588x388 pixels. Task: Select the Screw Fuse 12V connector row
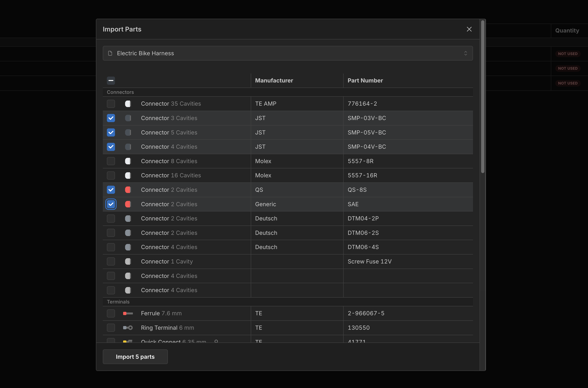tap(111, 262)
